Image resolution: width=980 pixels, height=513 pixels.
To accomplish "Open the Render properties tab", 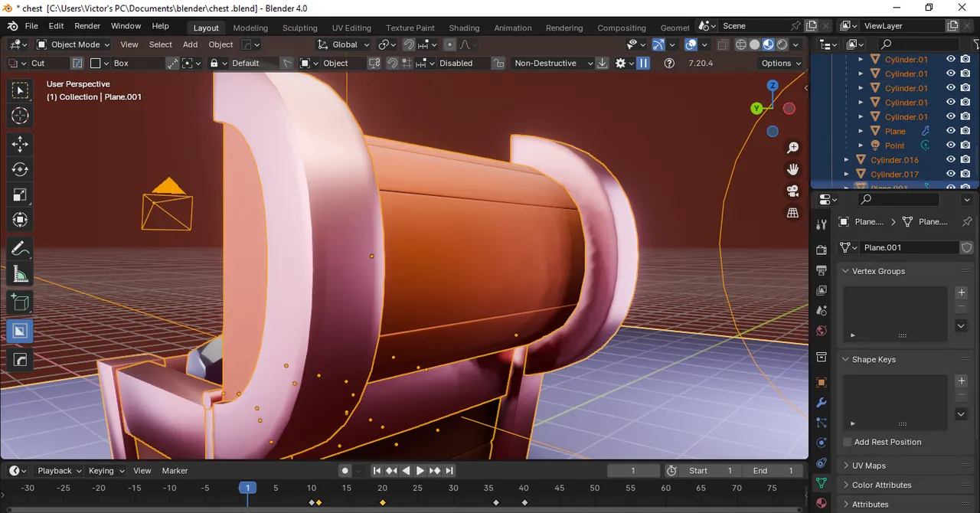I will click(x=822, y=250).
